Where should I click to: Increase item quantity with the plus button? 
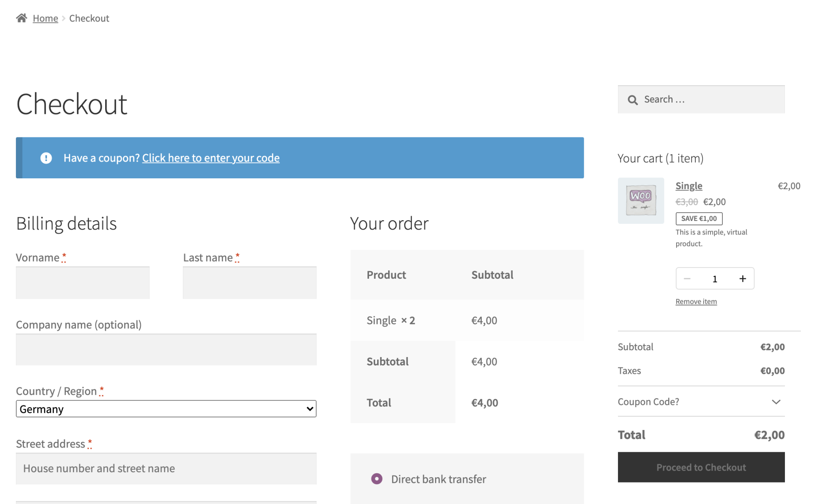tap(743, 278)
